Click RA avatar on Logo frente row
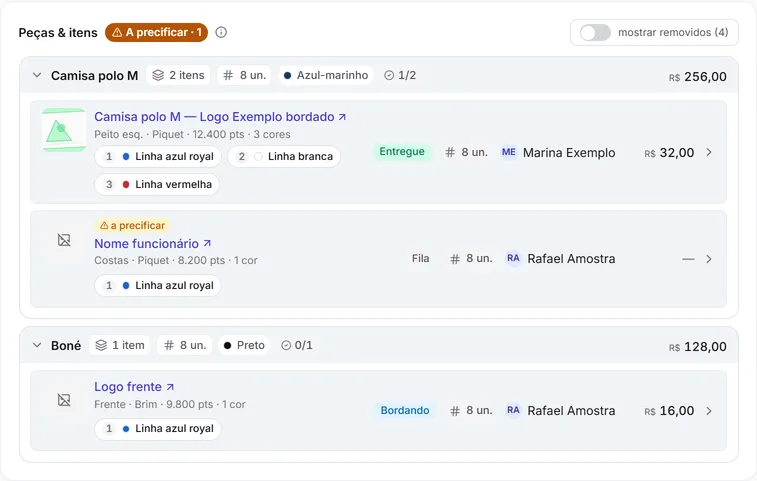This screenshot has width=757, height=481. pos(513,410)
